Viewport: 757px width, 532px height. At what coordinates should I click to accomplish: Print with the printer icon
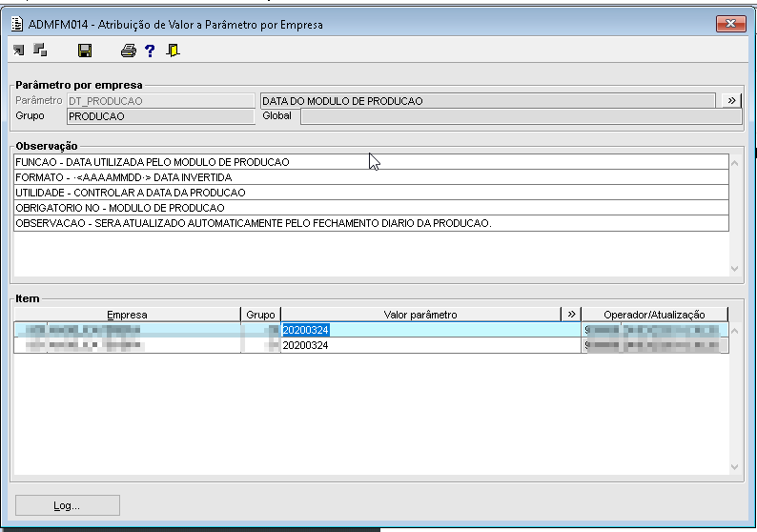[x=129, y=51]
